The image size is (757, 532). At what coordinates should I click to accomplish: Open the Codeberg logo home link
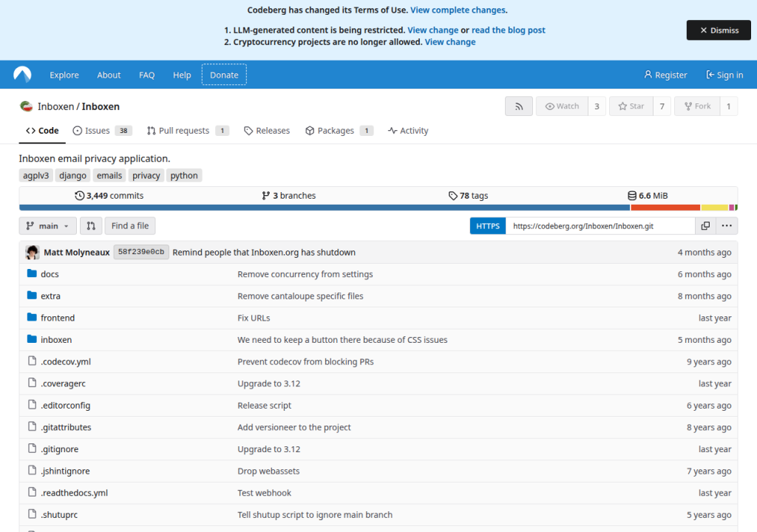[22, 75]
